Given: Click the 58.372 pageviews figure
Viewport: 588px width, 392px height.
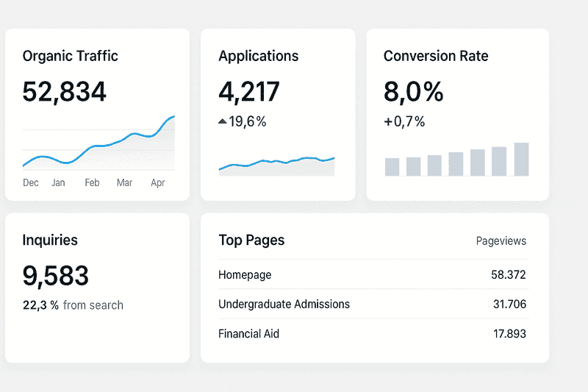Looking at the screenshot, I should coord(509,275).
